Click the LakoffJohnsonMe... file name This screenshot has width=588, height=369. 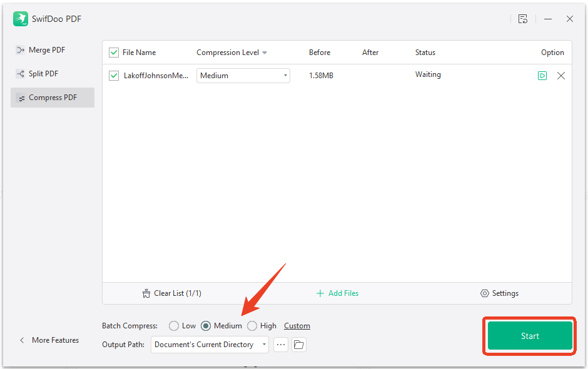coord(156,76)
